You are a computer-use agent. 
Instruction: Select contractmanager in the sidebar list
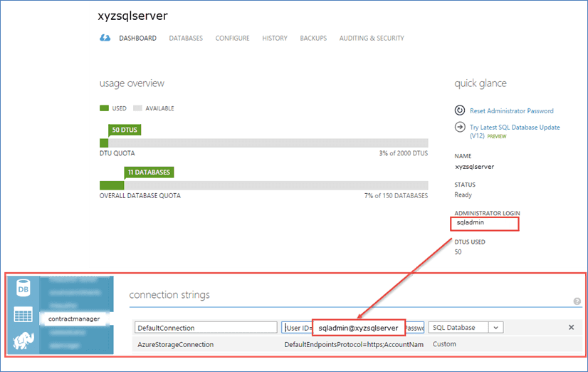click(x=74, y=319)
